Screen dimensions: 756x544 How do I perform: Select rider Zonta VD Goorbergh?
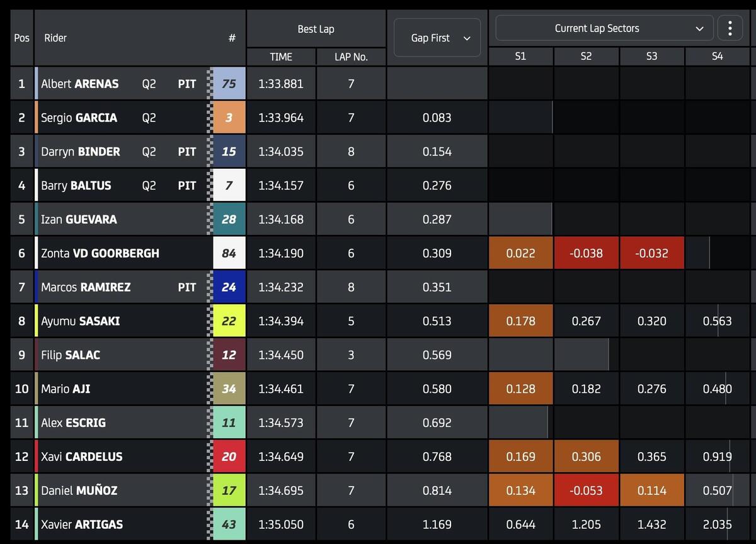[x=100, y=253]
